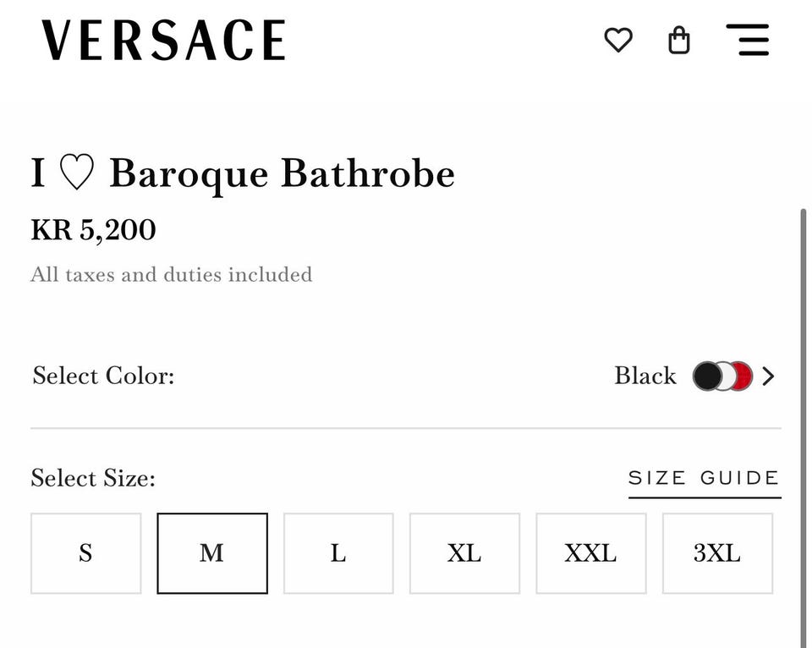
Task: Open the shopping bag
Action: coord(679,40)
